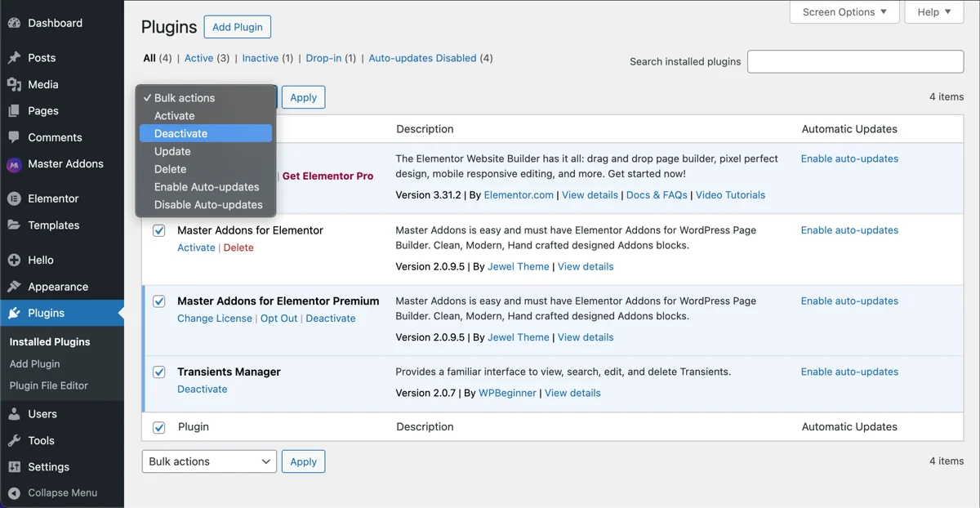Click the Collapse Menu arrow icon
980x508 pixels.
point(14,492)
